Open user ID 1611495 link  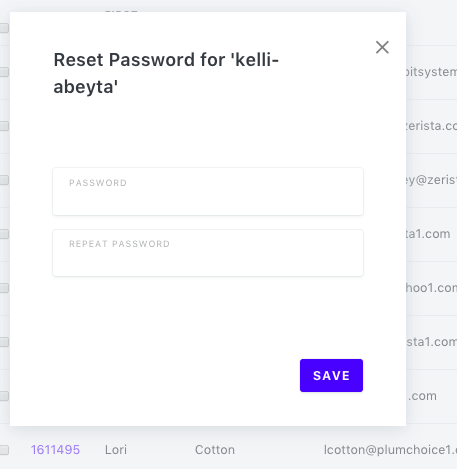(55, 450)
